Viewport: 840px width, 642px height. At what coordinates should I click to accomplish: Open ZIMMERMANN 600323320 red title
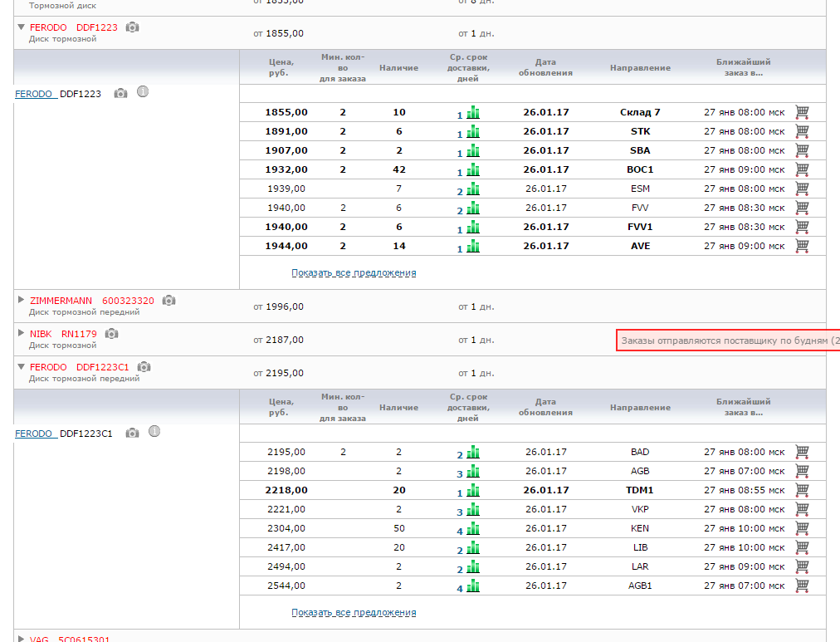92,301
